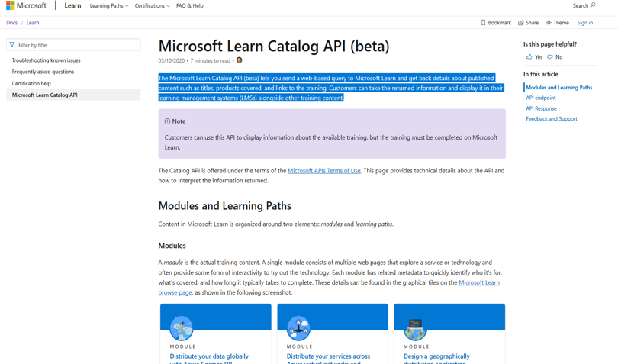618x364 pixels.
Task: Click the Filter by title field
Action: (x=73, y=45)
